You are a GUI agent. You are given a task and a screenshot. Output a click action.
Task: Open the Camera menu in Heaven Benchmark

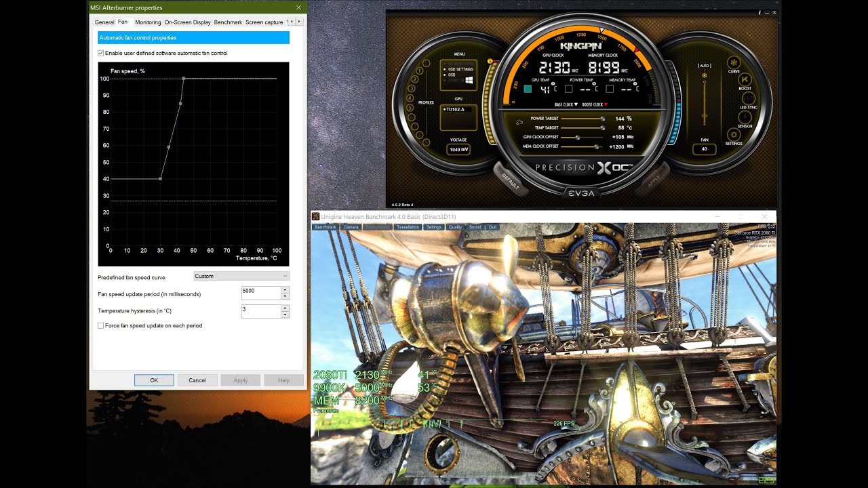point(351,227)
